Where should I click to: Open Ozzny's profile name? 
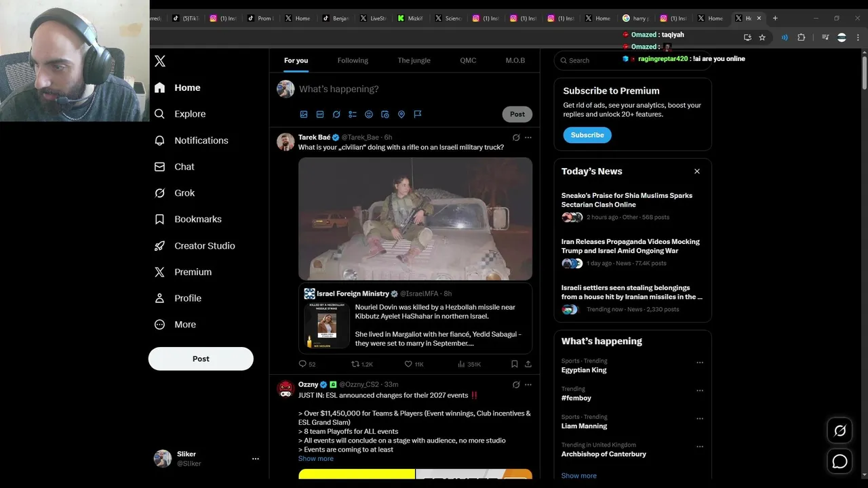pyautogui.click(x=308, y=384)
